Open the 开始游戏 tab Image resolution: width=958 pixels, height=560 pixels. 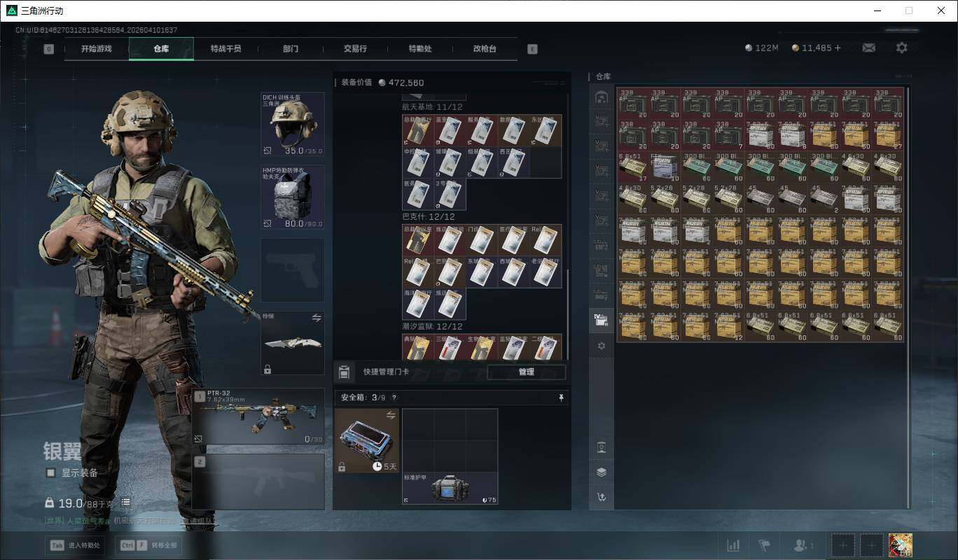pyautogui.click(x=96, y=49)
